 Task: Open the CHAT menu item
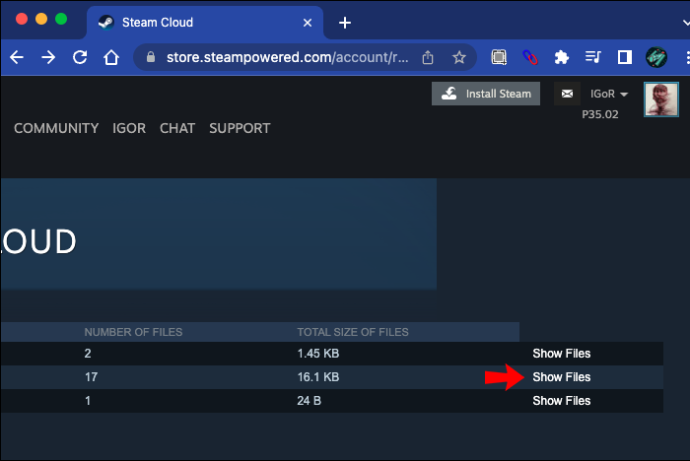click(177, 128)
